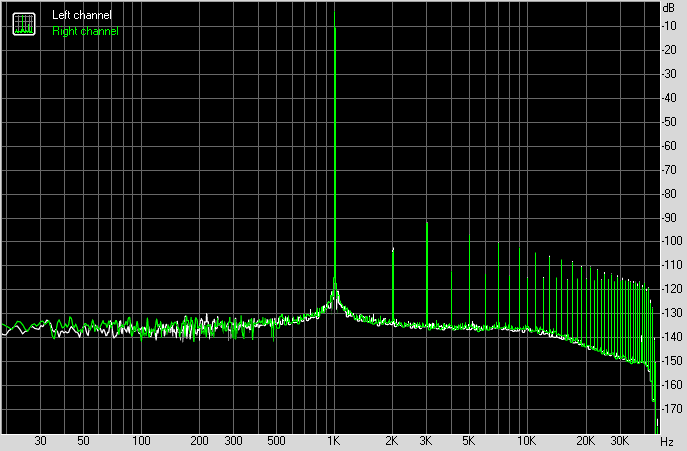The height and width of the screenshot is (451, 687).
Task: Click the -40 dB scale label
Action: (x=669, y=98)
